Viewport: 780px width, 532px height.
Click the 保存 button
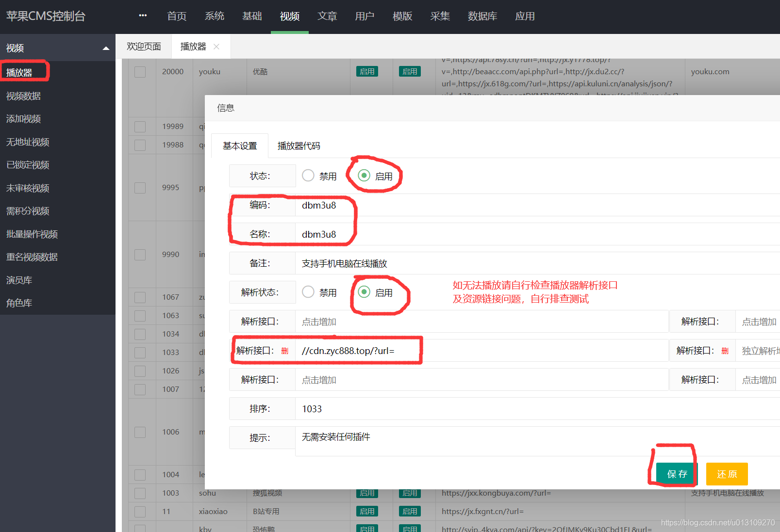[677, 474]
